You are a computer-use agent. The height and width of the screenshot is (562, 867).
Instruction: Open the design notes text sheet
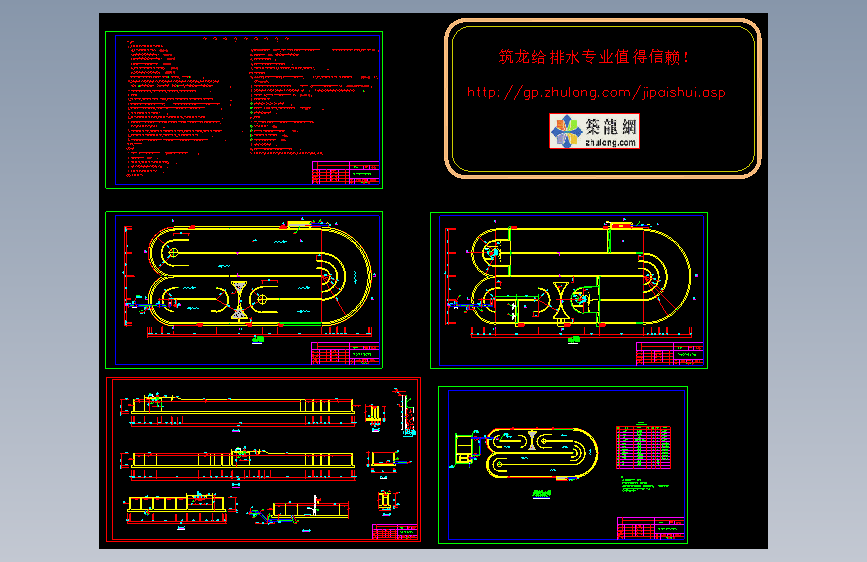(244, 110)
